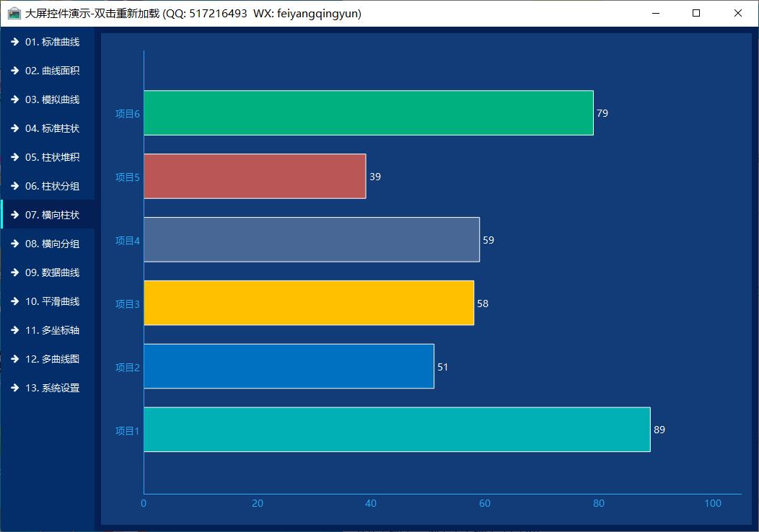Click the app icon in the title bar
The height and width of the screenshot is (532, 759).
coord(14,14)
